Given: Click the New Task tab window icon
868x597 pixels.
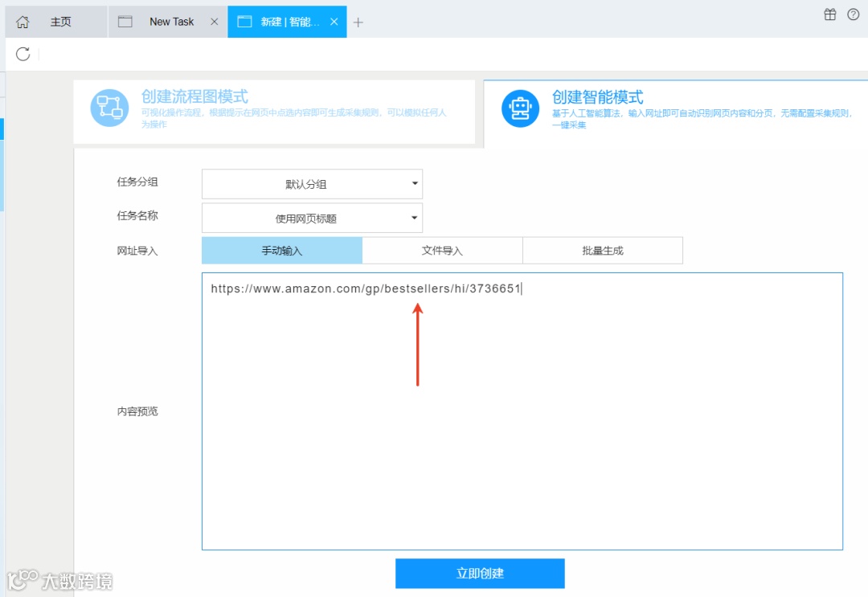Looking at the screenshot, I should 125,22.
